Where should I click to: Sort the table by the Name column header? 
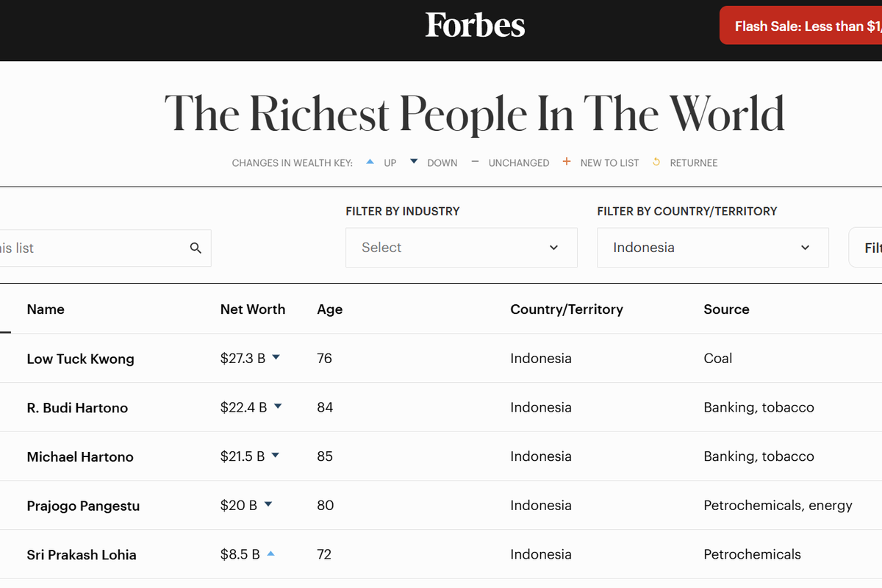[45, 309]
